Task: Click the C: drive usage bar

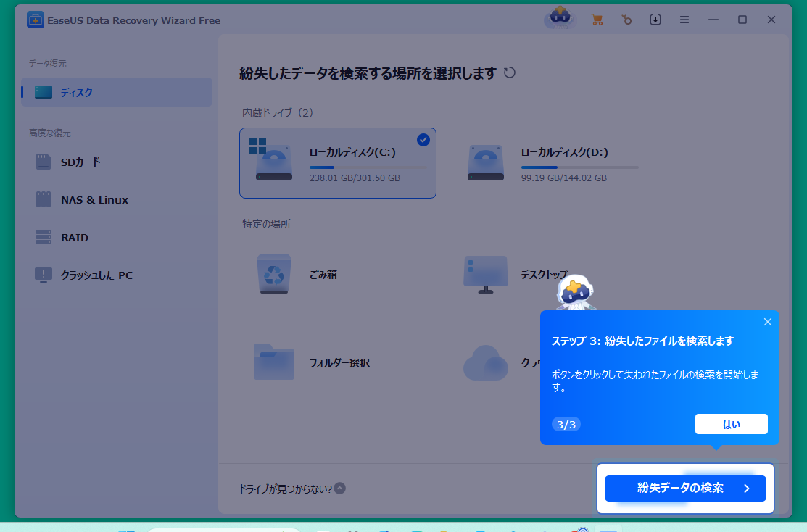Action: 368,167
